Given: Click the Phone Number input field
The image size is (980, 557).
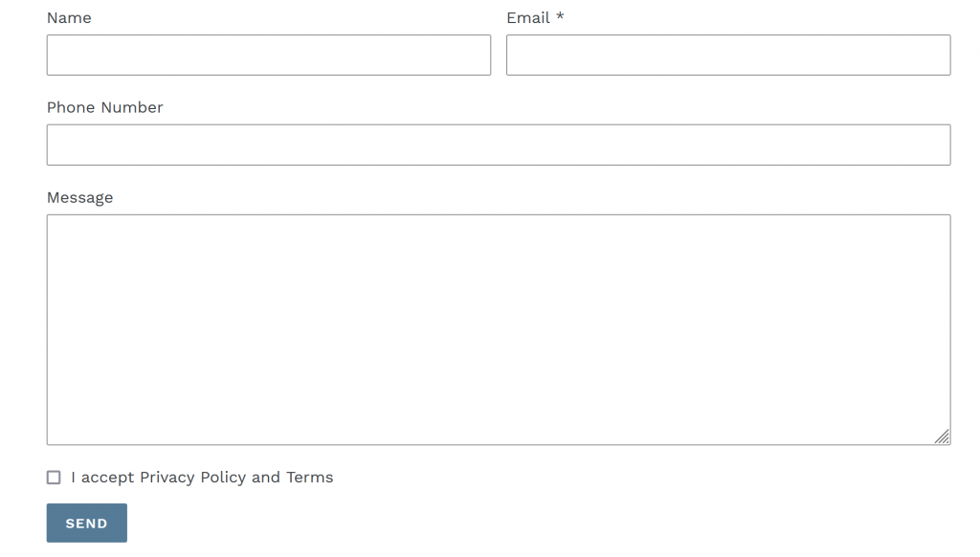Looking at the screenshot, I should tap(498, 145).
